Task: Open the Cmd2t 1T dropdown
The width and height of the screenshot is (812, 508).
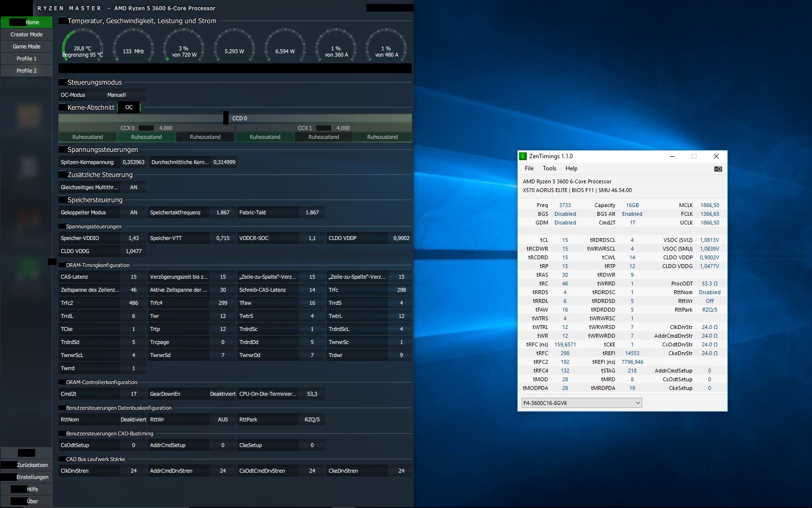Action: (x=133, y=394)
